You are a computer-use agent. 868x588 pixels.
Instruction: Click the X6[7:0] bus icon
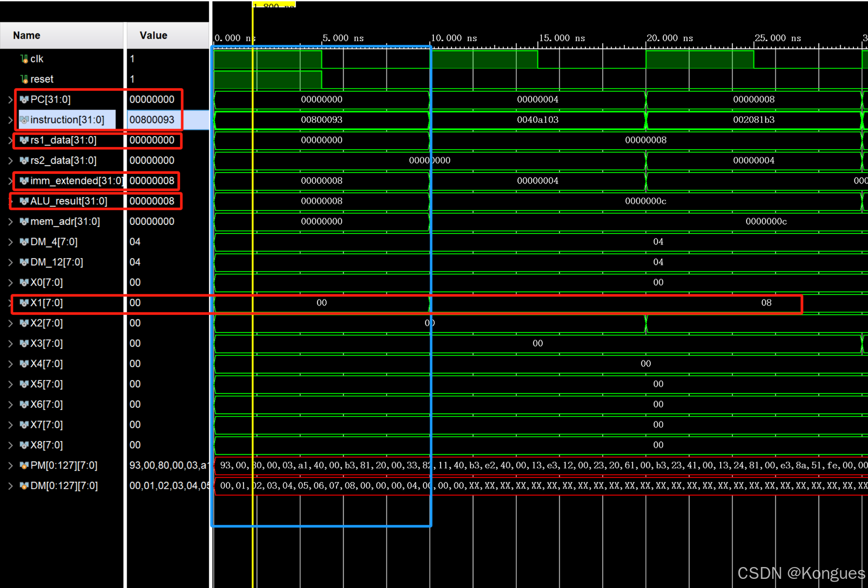pos(24,404)
